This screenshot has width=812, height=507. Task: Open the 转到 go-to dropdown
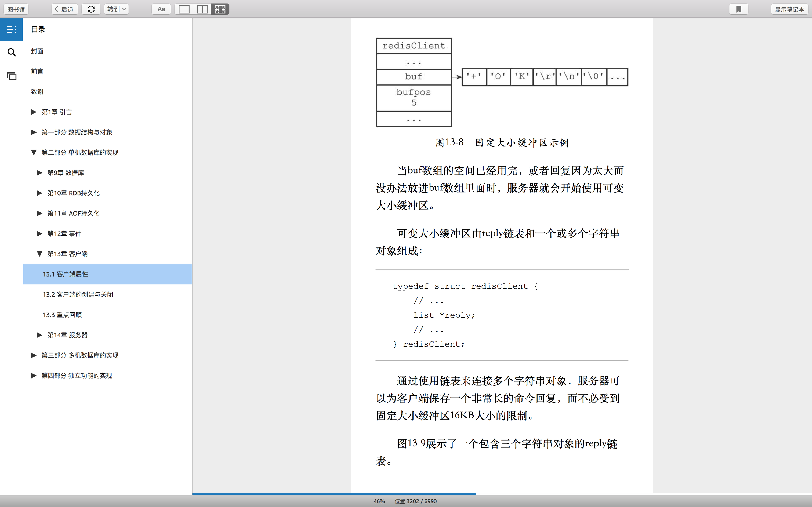[116, 9]
